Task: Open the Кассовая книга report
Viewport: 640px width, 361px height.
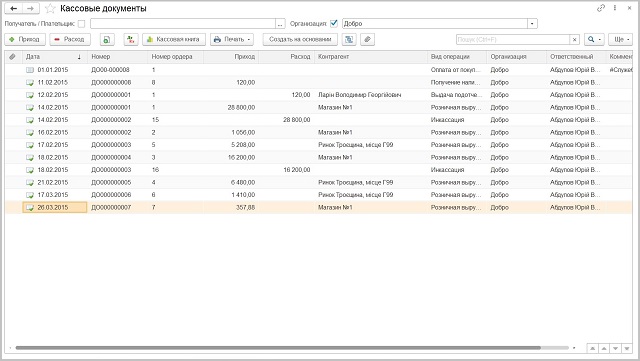Action: 174,39
